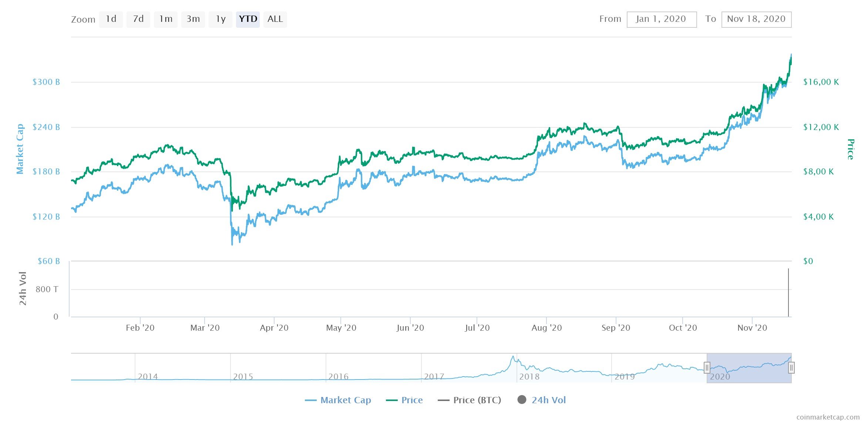Click 2017 area in navigator timeline
The image size is (868, 431).
(x=434, y=376)
